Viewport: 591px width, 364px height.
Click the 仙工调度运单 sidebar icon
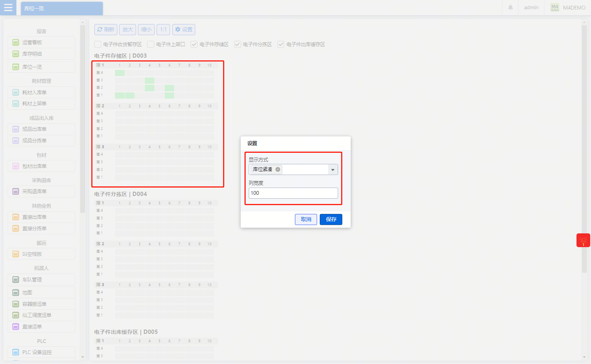(16, 315)
